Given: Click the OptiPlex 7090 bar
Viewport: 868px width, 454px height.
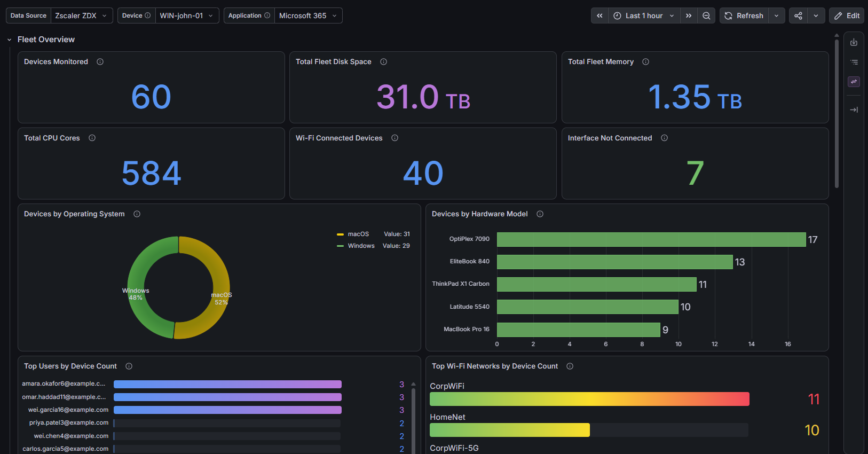Looking at the screenshot, I should pyautogui.click(x=651, y=239).
